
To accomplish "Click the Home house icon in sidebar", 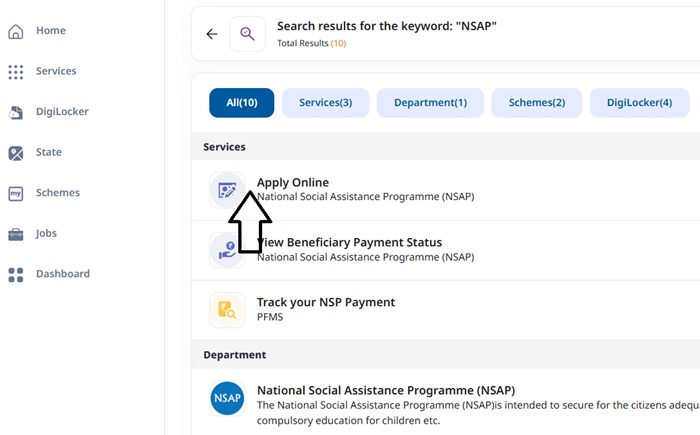I will click(x=16, y=31).
